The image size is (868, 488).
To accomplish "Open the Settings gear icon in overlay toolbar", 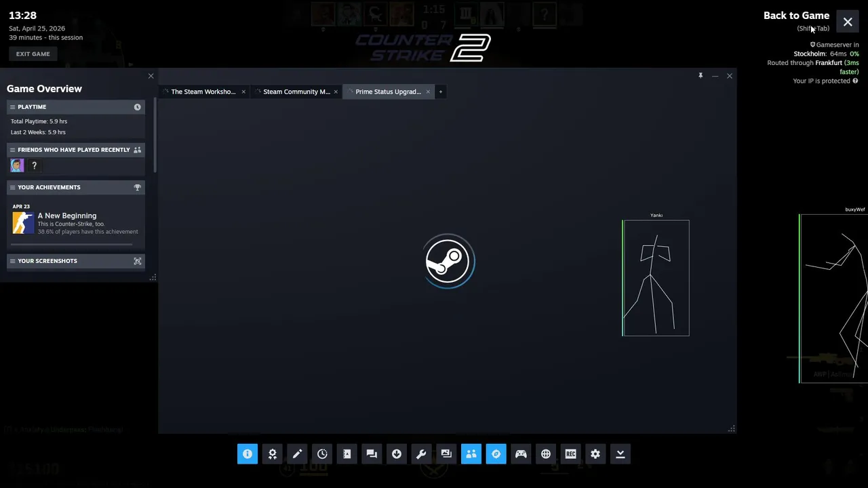I will tap(595, 454).
